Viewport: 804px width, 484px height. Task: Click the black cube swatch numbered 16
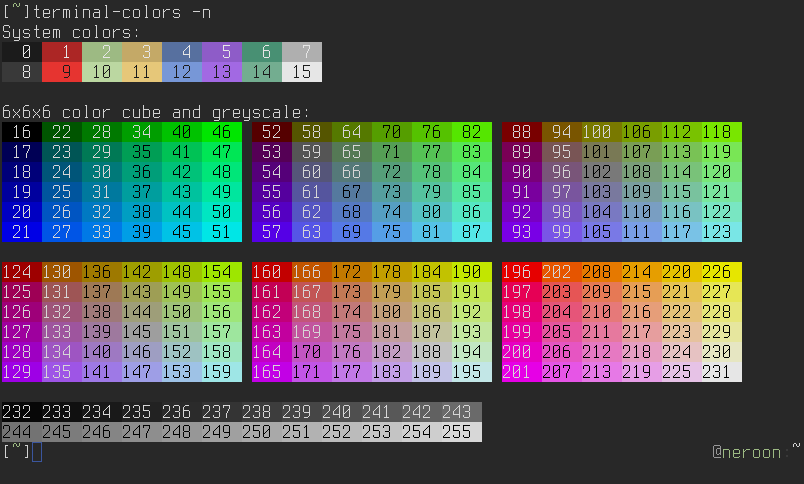22,132
